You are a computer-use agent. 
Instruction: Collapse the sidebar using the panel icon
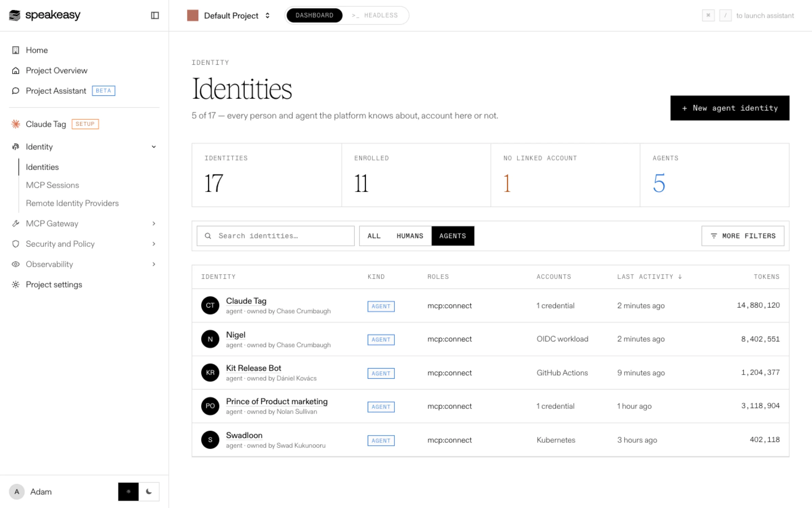click(x=155, y=16)
